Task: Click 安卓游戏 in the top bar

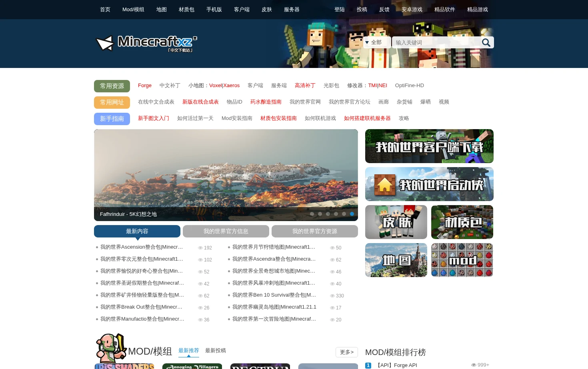Action: pyautogui.click(x=412, y=10)
